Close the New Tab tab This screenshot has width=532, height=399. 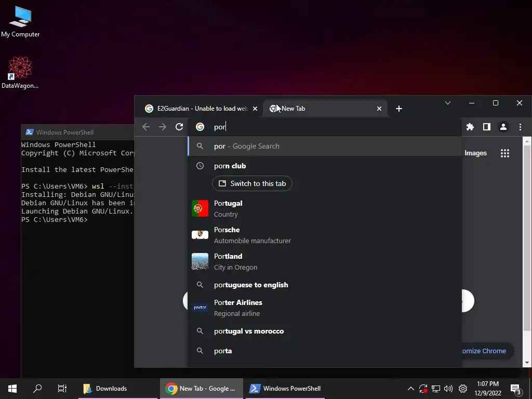(379, 109)
